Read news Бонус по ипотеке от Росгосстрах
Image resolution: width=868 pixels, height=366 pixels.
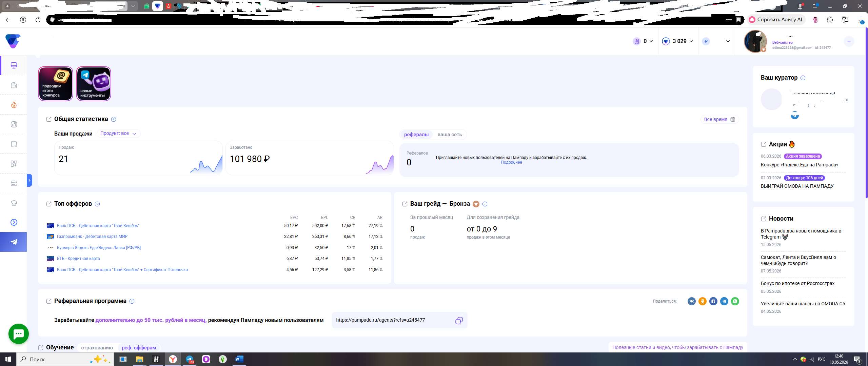point(797,284)
